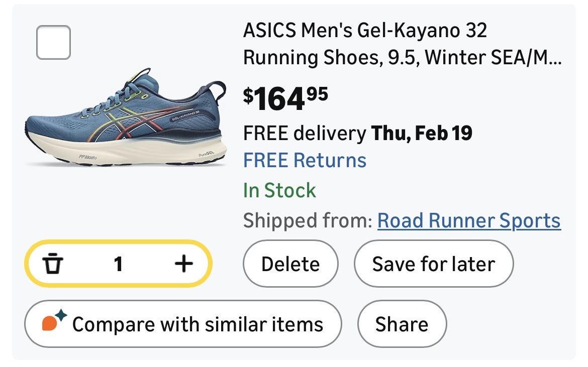Viewport: 588px width, 367px height.
Task: Click the trash can icon in the quantity stepper
Action: pyautogui.click(x=53, y=264)
